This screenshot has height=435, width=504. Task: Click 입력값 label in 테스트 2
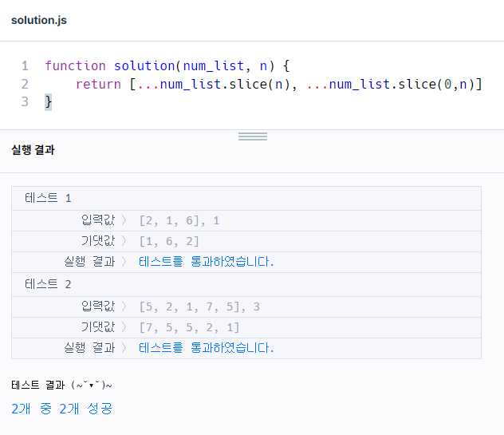(x=98, y=306)
